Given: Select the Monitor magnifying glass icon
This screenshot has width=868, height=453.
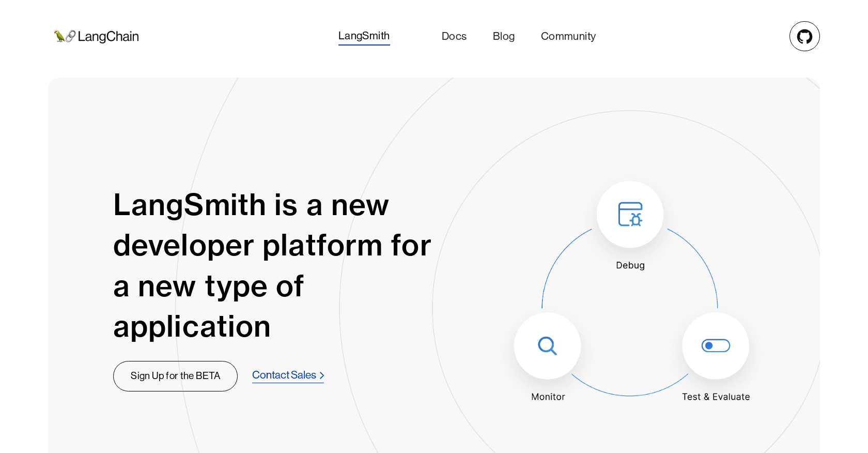Looking at the screenshot, I should pyautogui.click(x=547, y=345).
